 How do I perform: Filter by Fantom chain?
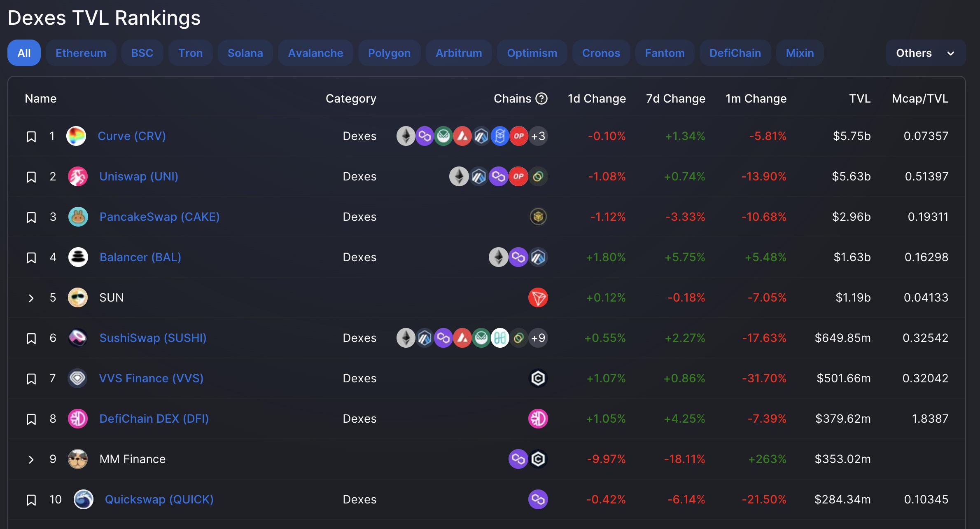(x=665, y=53)
